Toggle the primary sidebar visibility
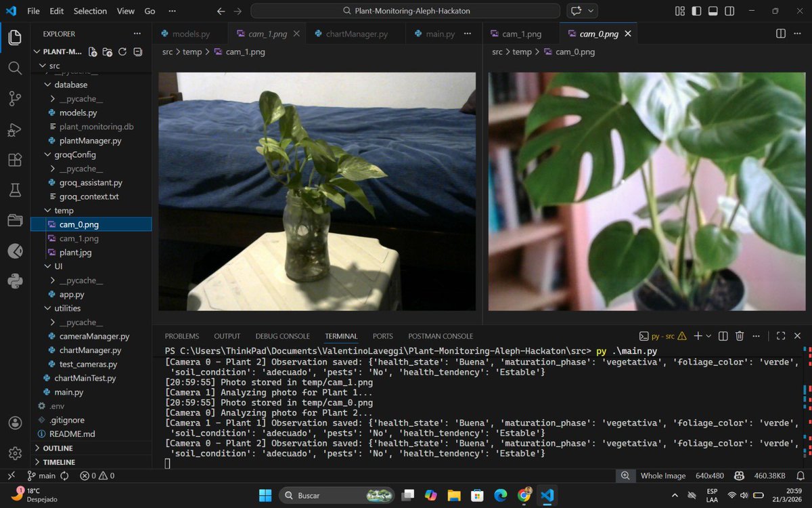812x508 pixels. coord(696,11)
